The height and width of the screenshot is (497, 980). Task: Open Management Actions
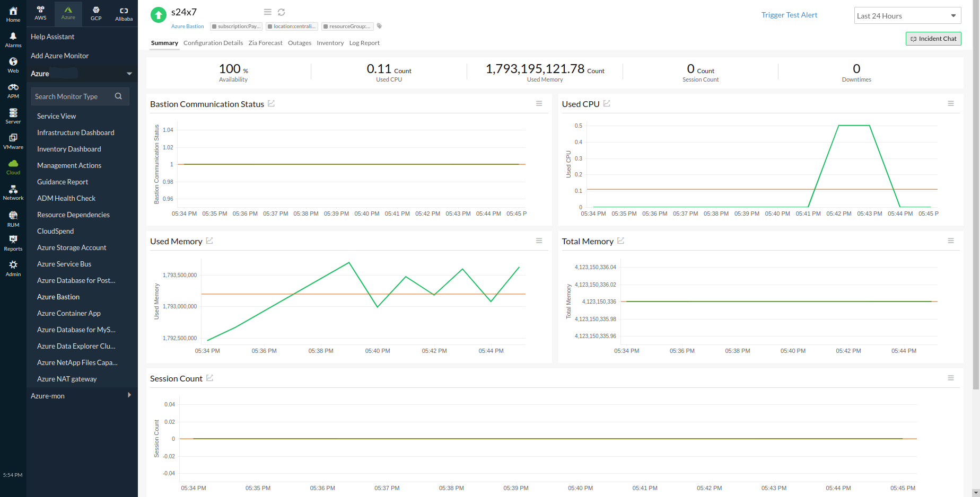pyautogui.click(x=69, y=165)
